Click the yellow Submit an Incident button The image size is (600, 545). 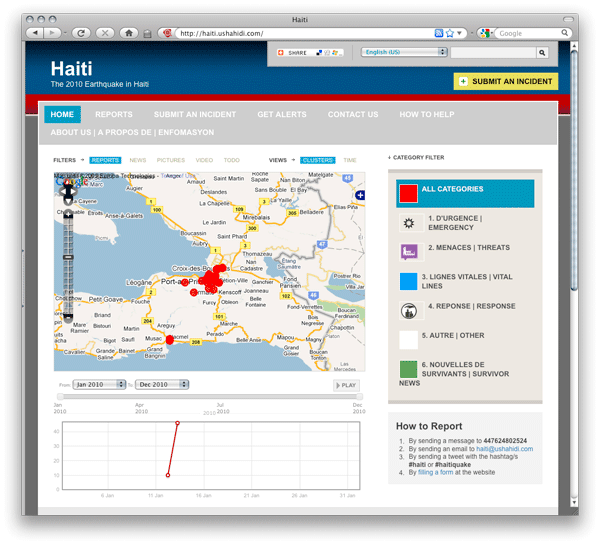click(506, 81)
